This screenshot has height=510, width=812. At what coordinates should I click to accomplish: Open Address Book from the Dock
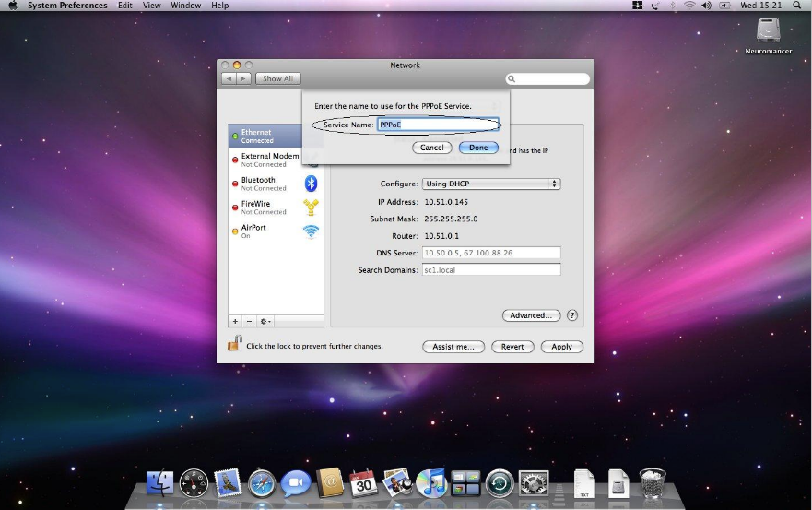pyautogui.click(x=330, y=482)
